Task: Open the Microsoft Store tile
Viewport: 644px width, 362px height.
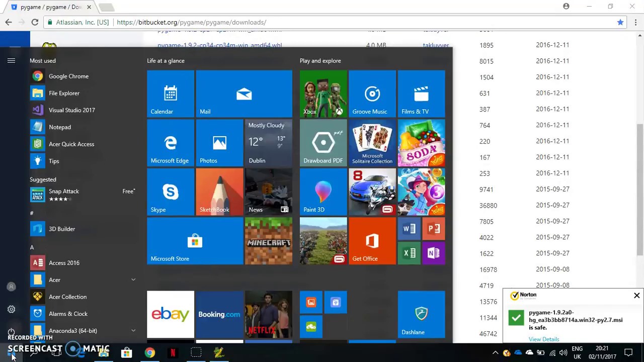Action: pos(195,241)
